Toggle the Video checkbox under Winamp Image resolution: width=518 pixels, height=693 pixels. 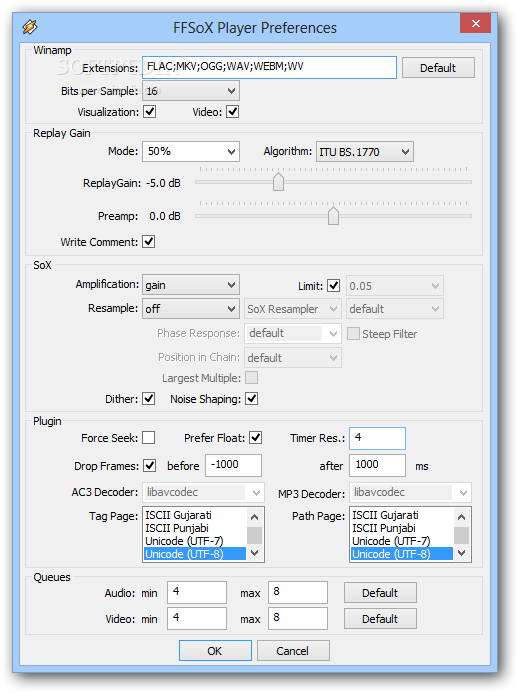tap(232, 112)
